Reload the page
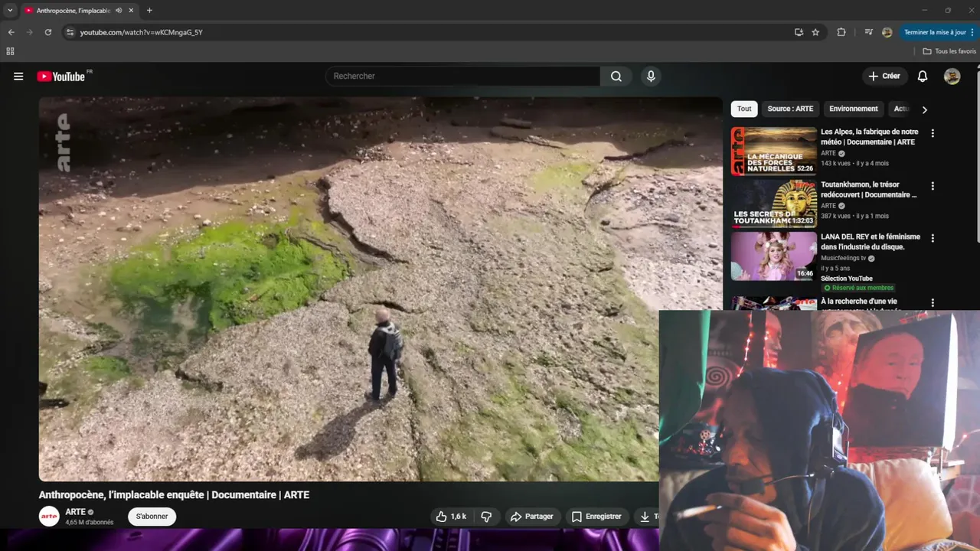The width and height of the screenshot is (980, 551). (48, 32)
